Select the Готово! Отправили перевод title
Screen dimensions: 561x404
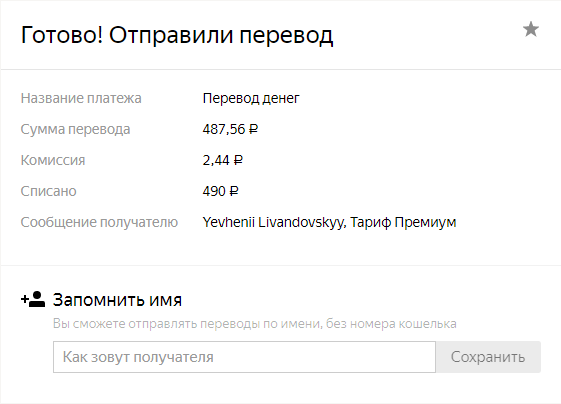(x=177, y=35)
